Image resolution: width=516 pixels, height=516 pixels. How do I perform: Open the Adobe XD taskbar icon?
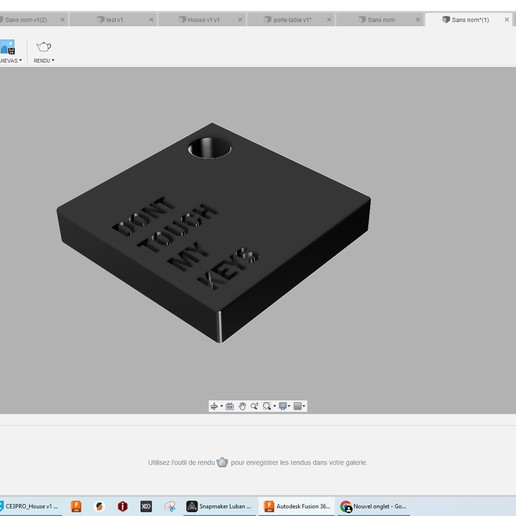[x=146, y=506]
